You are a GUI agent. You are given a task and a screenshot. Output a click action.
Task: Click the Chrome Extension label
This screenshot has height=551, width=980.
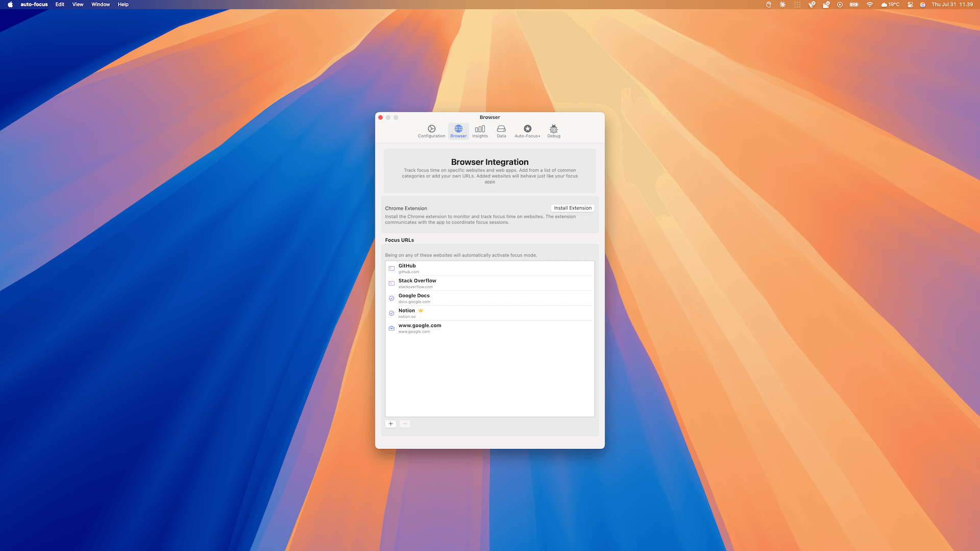(x=406, y=208)
